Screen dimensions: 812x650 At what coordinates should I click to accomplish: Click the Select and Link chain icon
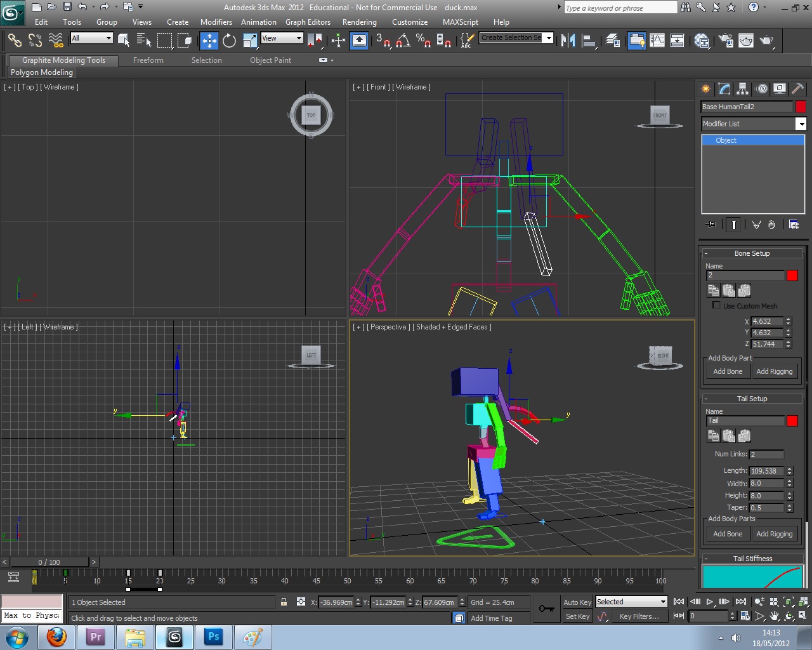click(14, 41)
